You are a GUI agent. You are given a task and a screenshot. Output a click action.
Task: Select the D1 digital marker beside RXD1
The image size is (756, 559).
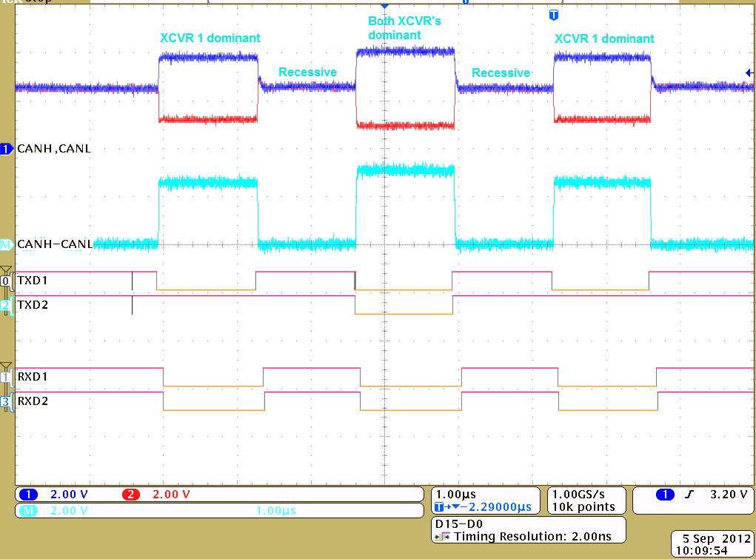point(7,377)
